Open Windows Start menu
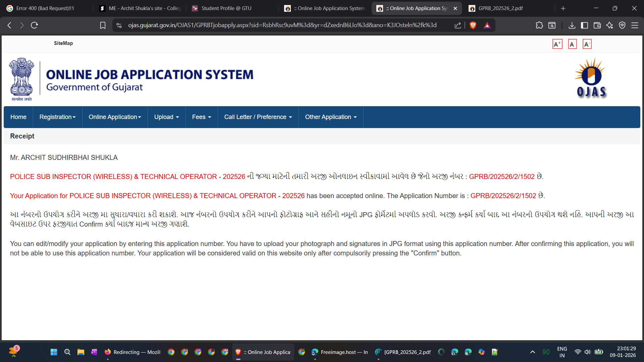 54,352
